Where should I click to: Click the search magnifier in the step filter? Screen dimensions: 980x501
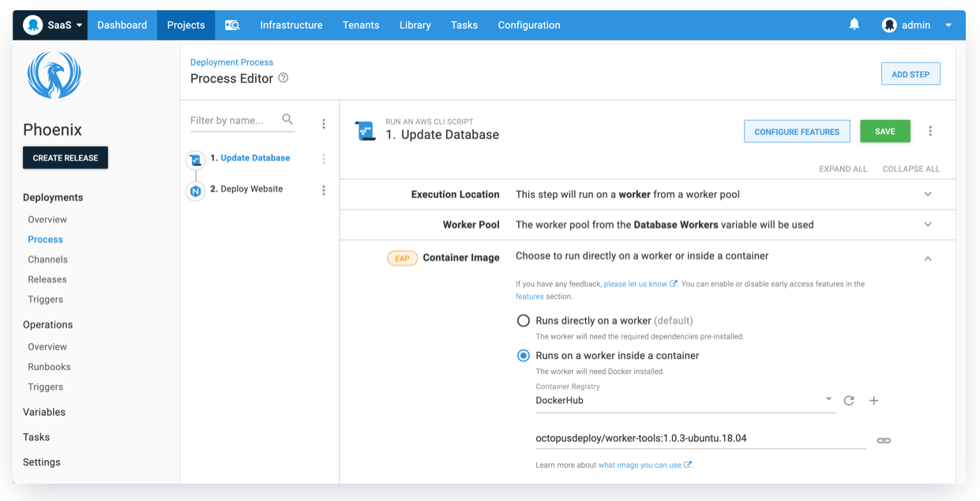point(287,120)
